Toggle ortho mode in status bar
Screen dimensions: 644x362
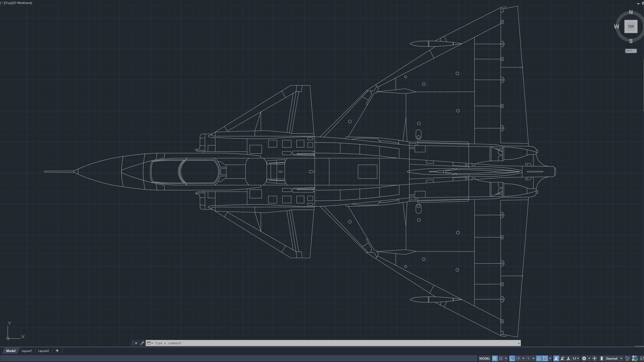click(512, 358)
